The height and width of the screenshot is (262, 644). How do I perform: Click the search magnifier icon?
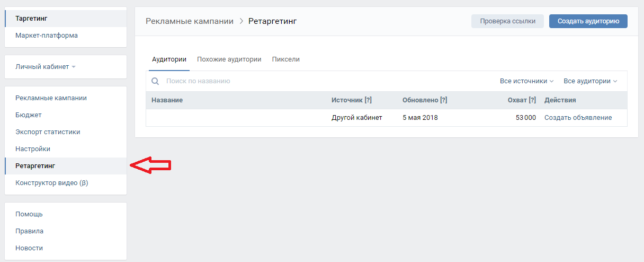click(x=155, y=82)
